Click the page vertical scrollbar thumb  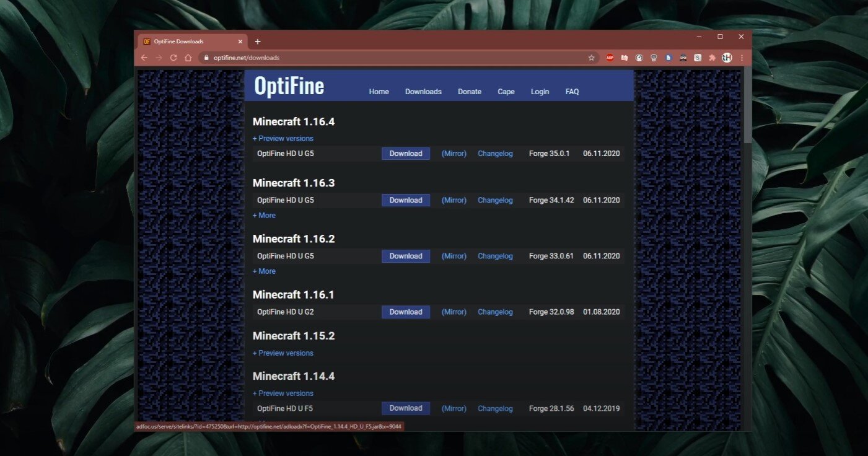pyautogui.click(x=748, y=105)
